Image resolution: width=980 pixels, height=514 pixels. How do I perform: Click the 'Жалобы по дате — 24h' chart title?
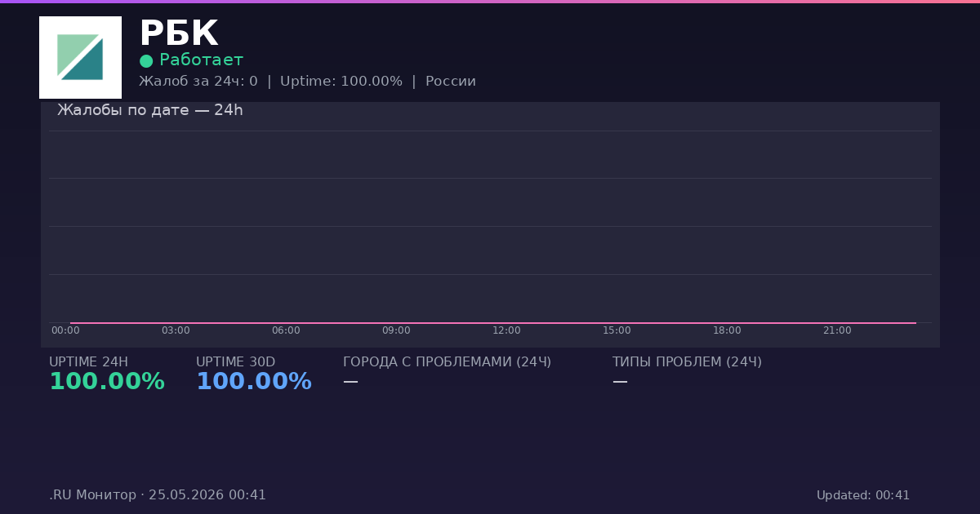pyautogui.click(x=150, y=110)
